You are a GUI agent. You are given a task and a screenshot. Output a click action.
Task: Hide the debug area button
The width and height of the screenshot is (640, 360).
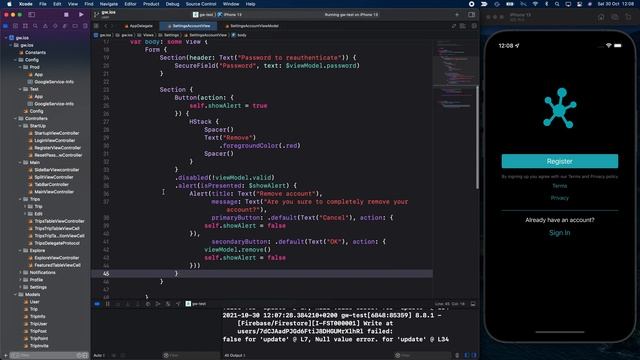[473, 304]
